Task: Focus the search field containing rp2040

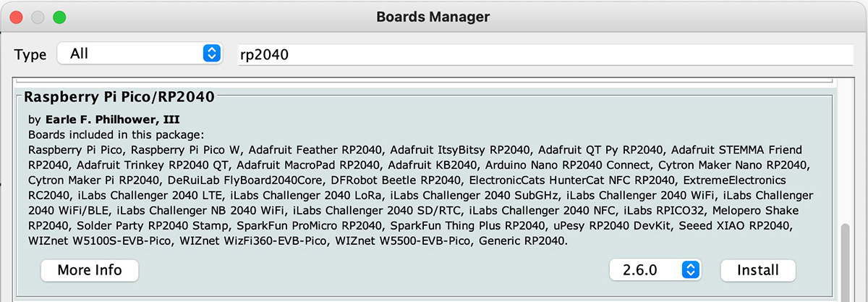Action: (545, 54)
